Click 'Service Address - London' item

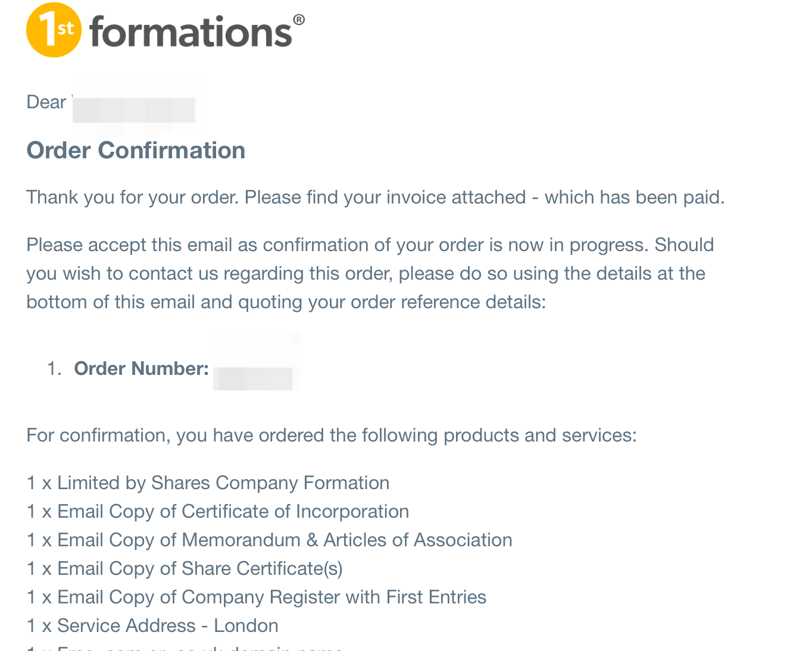pyautogui.click(x=152, y=625)
